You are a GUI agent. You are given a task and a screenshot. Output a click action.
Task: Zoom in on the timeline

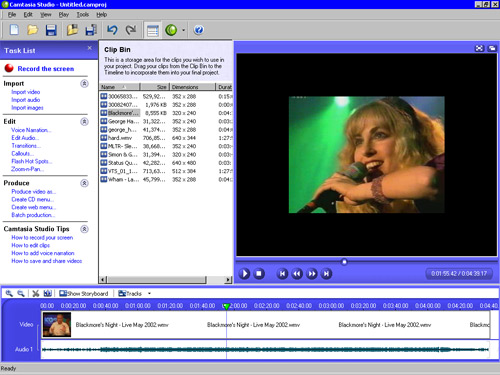[9, 293]
